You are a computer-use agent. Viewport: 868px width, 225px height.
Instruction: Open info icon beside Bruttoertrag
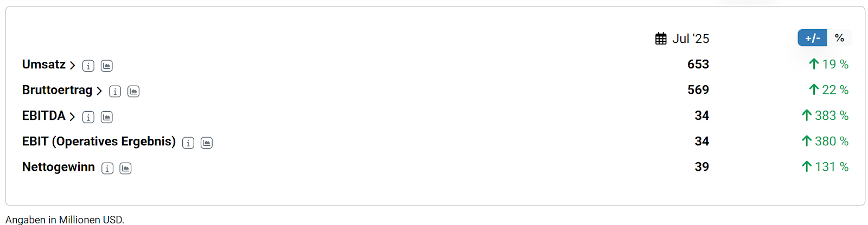click(115, 92)
